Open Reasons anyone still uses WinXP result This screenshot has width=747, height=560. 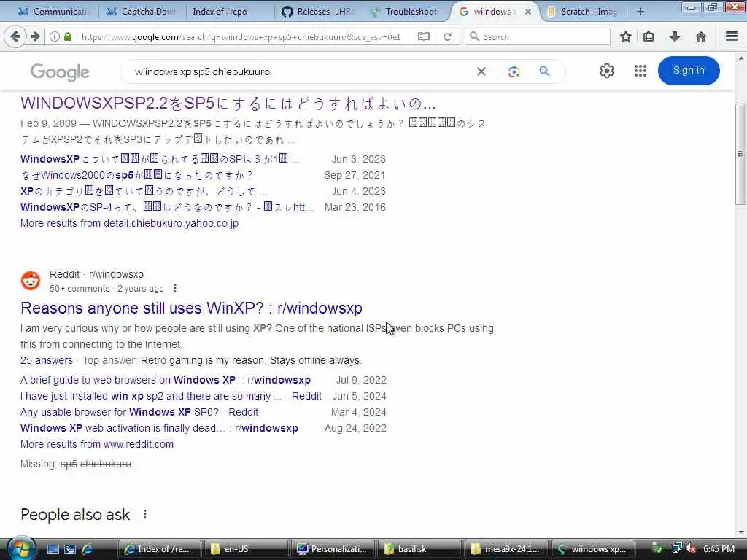coord(191,308)
